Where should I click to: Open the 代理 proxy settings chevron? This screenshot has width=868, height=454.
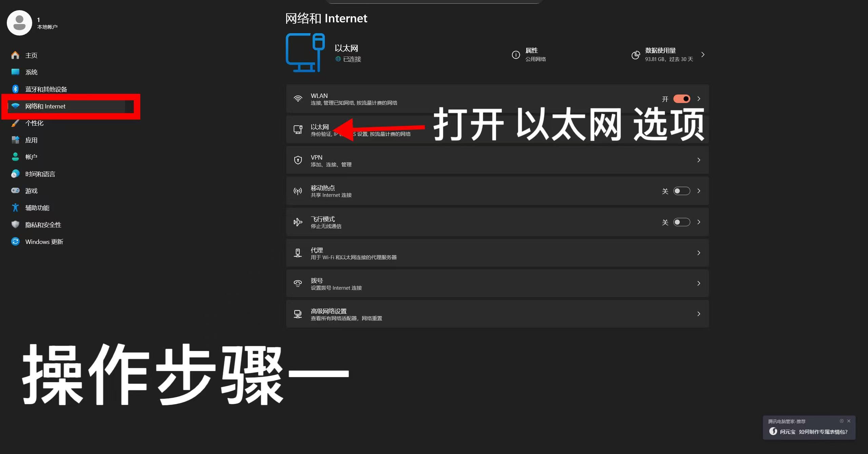[x=699, y=253]
